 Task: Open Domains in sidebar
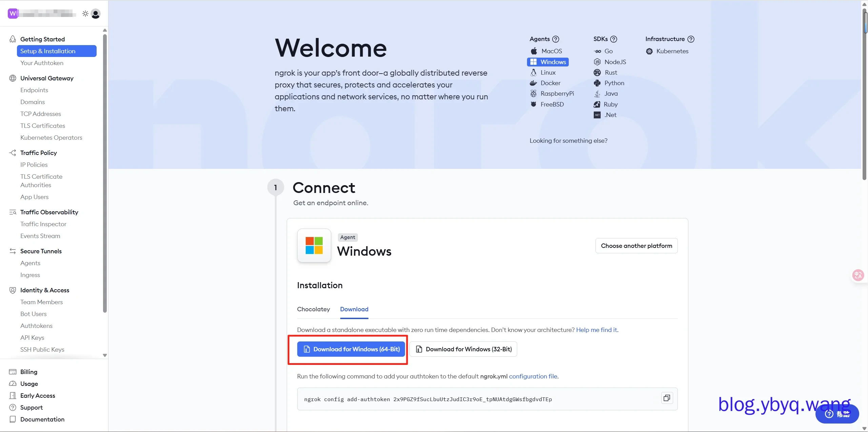pos(33,102)
